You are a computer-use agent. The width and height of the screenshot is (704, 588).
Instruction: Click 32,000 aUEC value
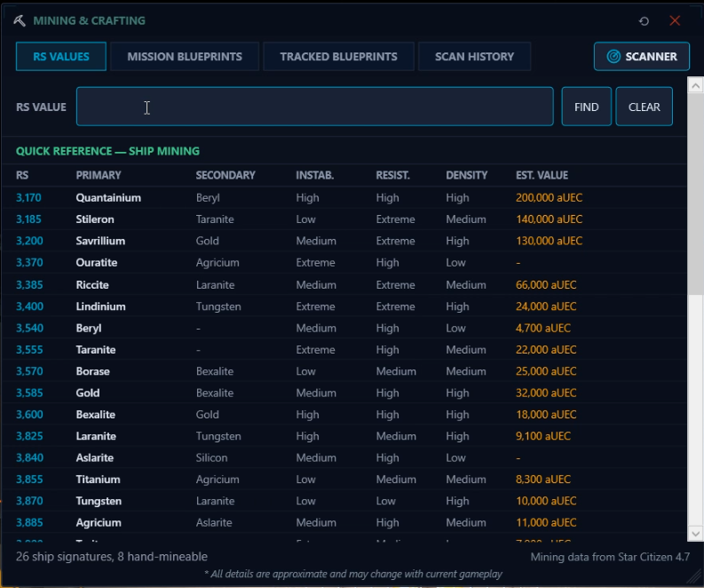pos(546,393)
